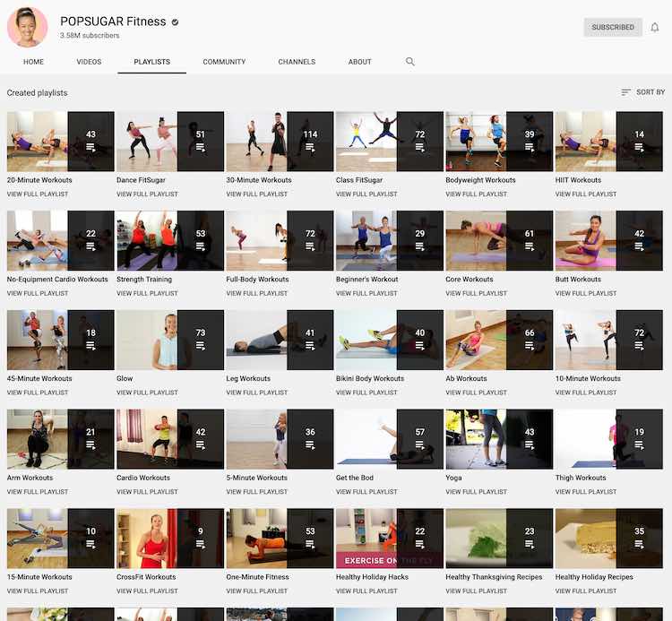Select the Playlists tab
672x621 pixels.
151,62
